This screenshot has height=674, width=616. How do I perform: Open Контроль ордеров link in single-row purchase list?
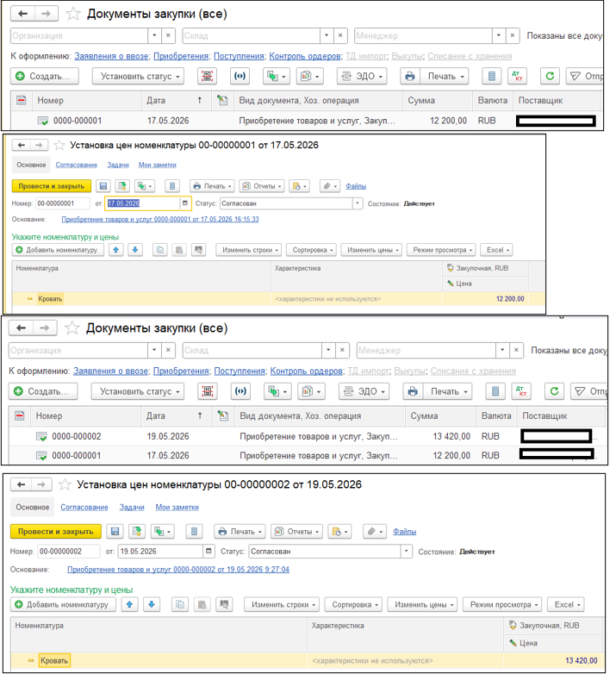305,56
